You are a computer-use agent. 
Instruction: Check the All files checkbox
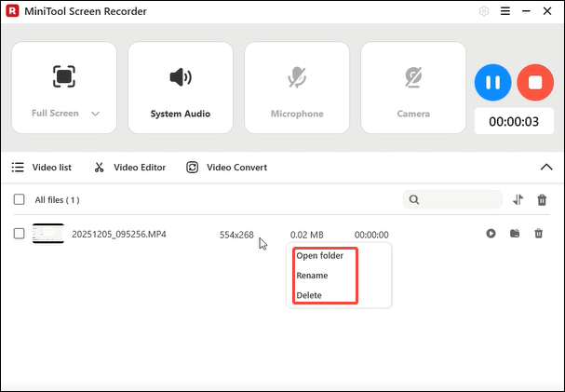[x=20, y=199]
